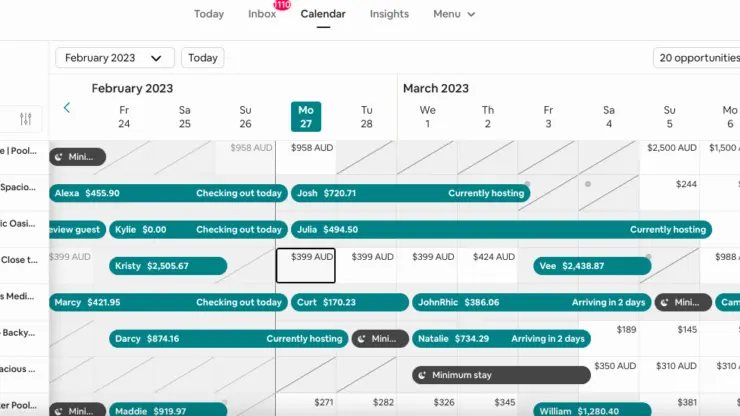Viewport: 740px width, 416px height.
Task: Expand the February 2023 month dropdown
Action: (115, 58)
